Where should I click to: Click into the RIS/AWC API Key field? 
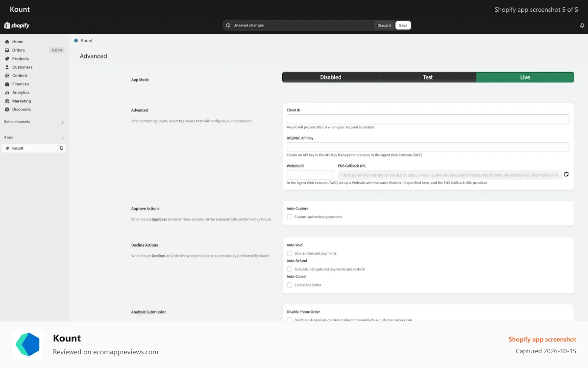tap(428, 147)
